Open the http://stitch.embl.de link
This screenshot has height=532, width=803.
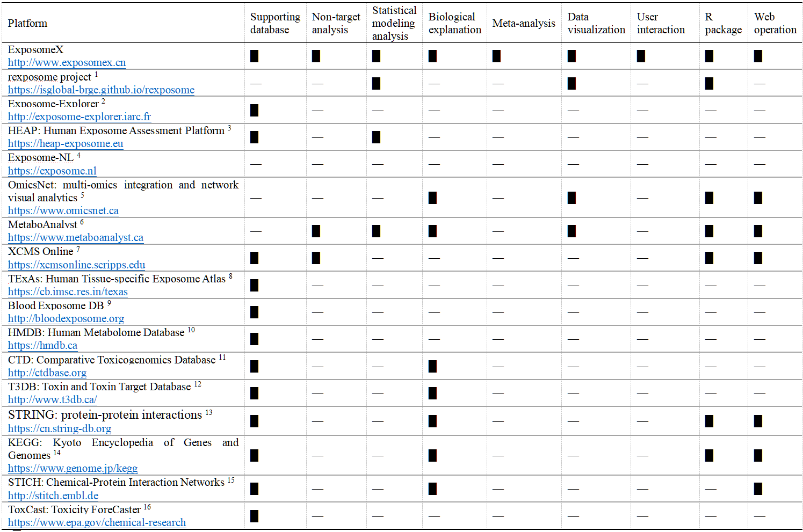tap(53, 495)
